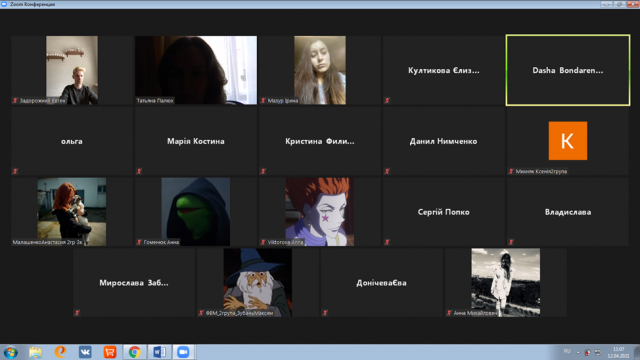This screenshot has width=640, height=360.
Task: Select Анна Михайлович's black-and-white photo
Action: [x=506, y=282]
